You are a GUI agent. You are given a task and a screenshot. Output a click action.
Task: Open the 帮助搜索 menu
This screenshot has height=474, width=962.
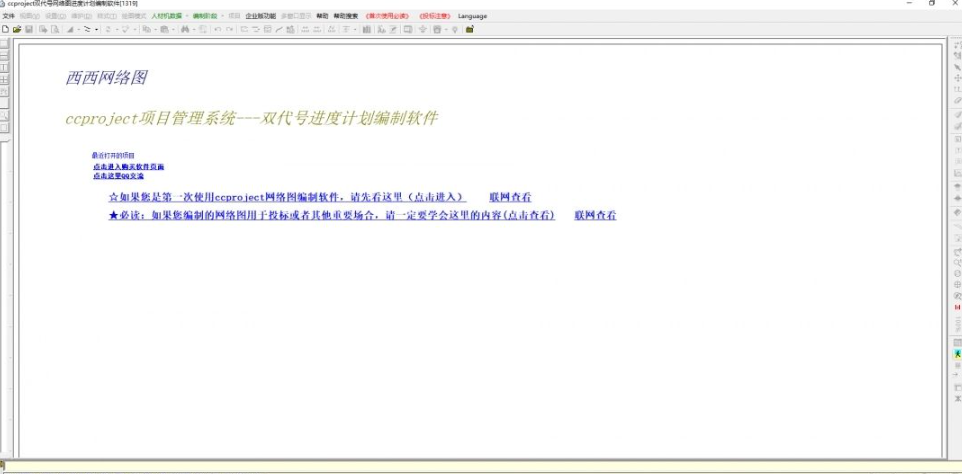pyautogui.click(x=346, y=16)
